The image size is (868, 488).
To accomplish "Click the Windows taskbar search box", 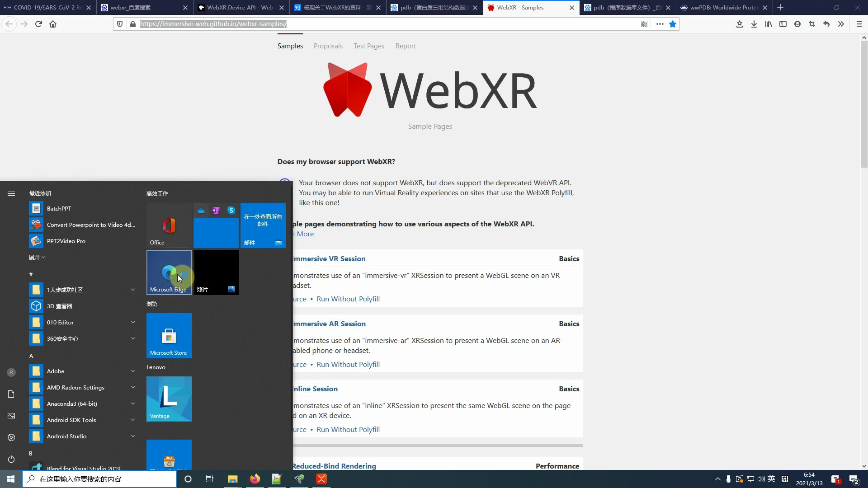I will 99,479.
